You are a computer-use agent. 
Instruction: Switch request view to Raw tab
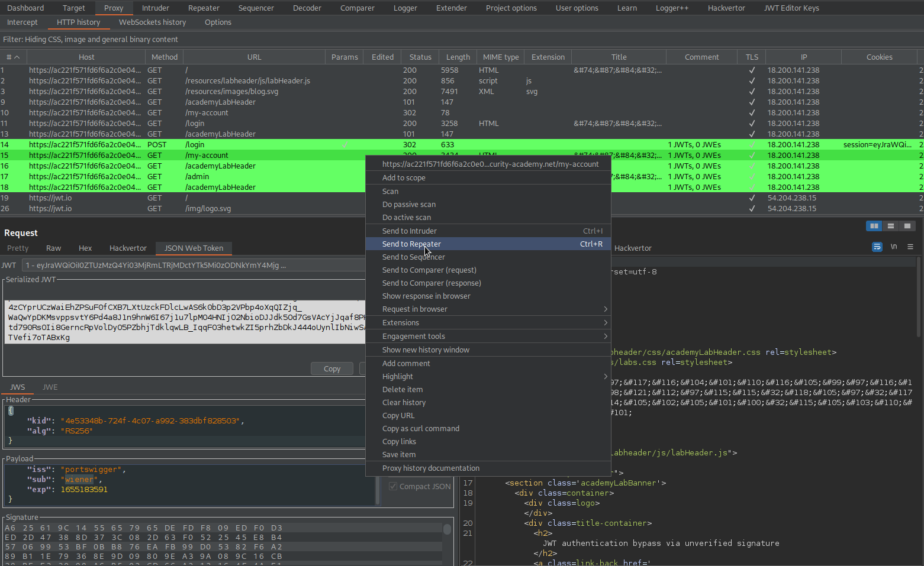point(54,248)
